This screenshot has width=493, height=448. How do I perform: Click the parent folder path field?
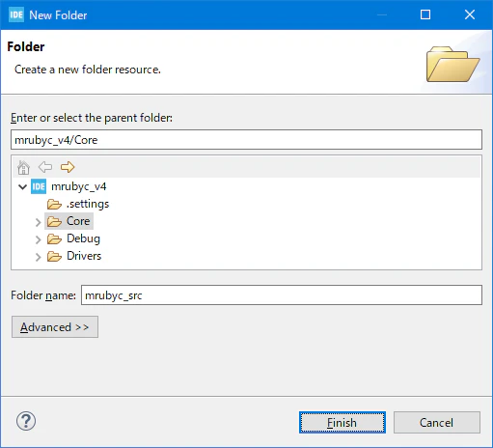246,140
